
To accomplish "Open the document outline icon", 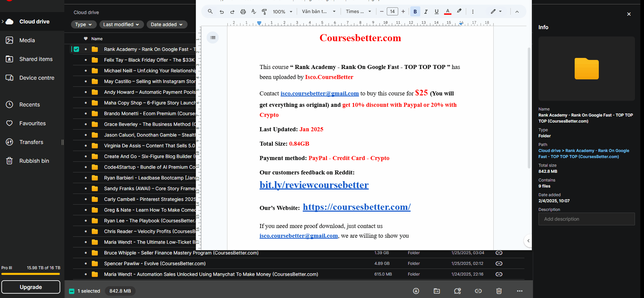I will (x=213, y=38).
